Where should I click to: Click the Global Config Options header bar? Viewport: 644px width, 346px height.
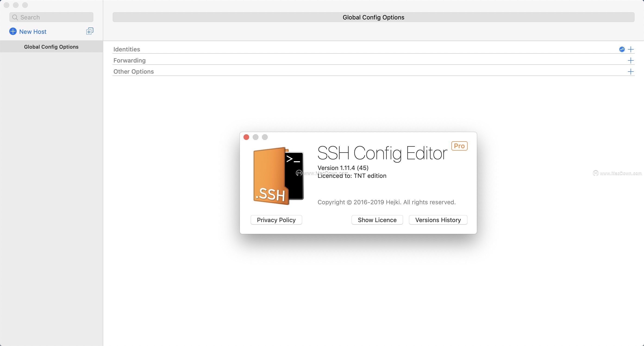[373, 17]
